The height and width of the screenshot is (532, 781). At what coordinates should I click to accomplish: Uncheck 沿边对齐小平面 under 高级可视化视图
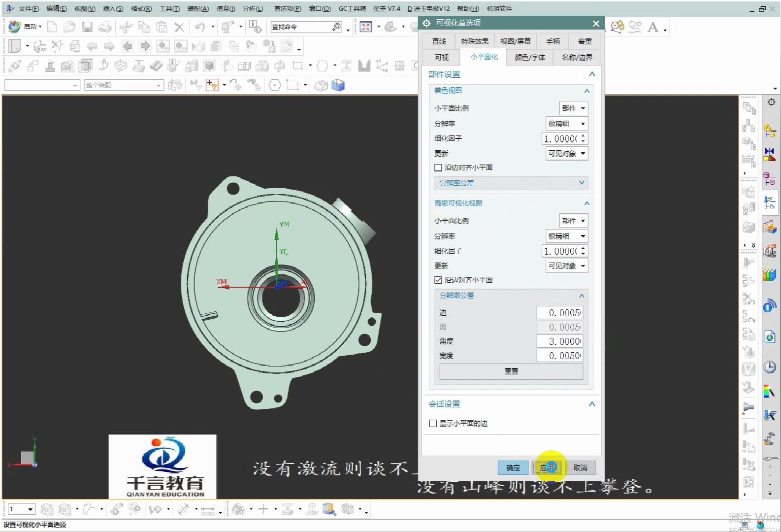438,280
